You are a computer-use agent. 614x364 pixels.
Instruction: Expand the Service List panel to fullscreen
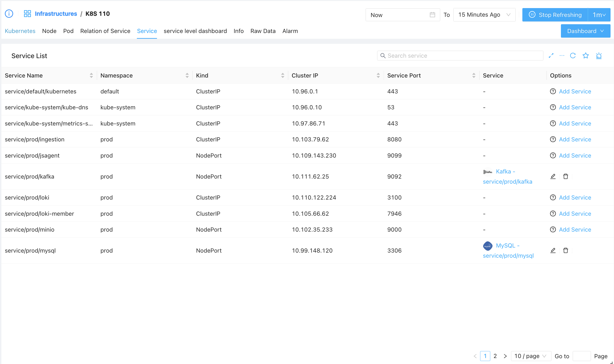551,56
